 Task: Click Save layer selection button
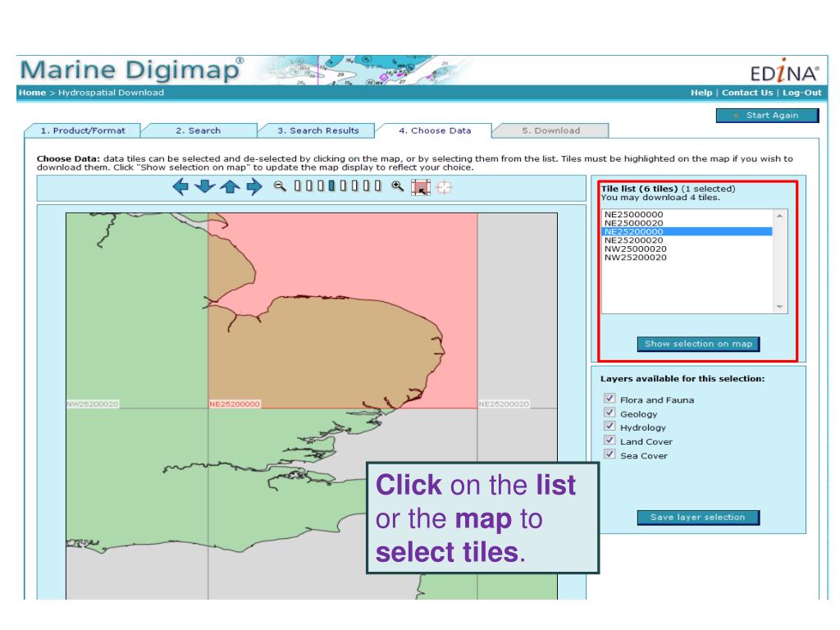click(x=698, y=518)
